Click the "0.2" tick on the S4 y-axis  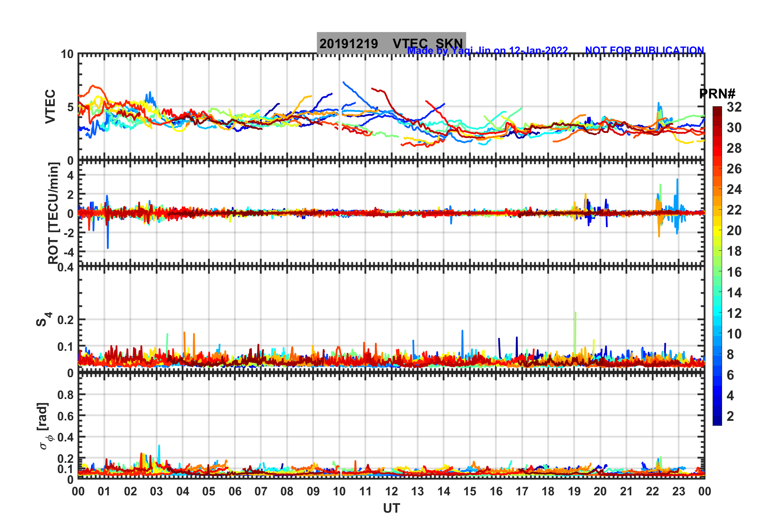point(65,320)
